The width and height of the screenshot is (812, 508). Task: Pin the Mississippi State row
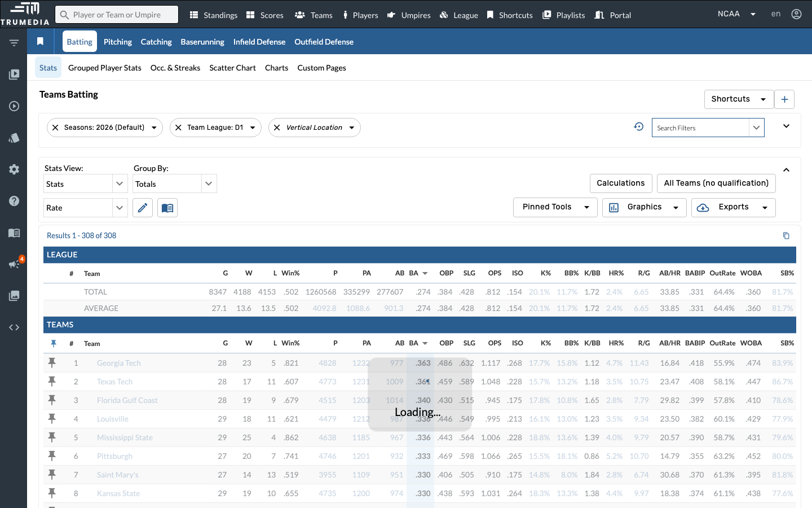point(52,437)
